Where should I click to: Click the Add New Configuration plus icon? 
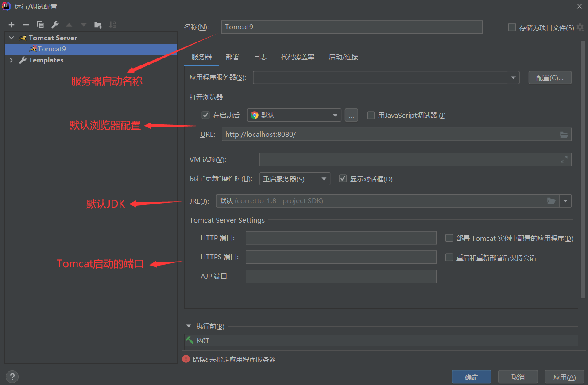pos(12,25)
